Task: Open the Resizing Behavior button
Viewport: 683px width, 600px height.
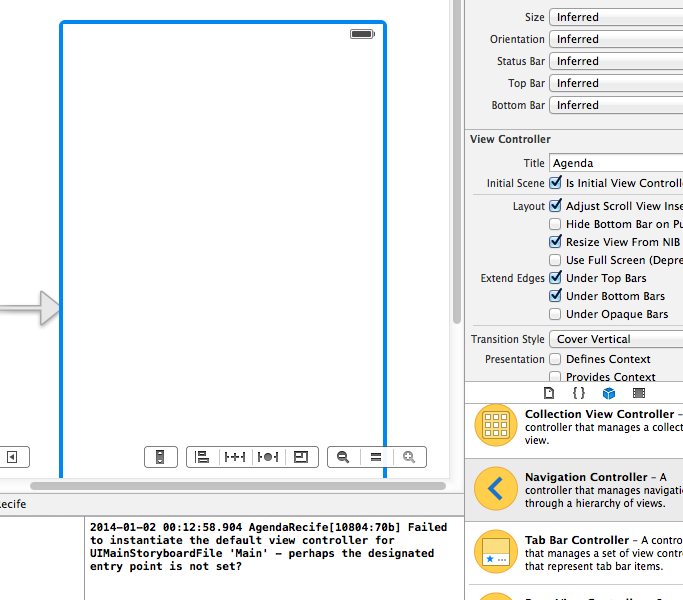Action: [x=301, y=457]
